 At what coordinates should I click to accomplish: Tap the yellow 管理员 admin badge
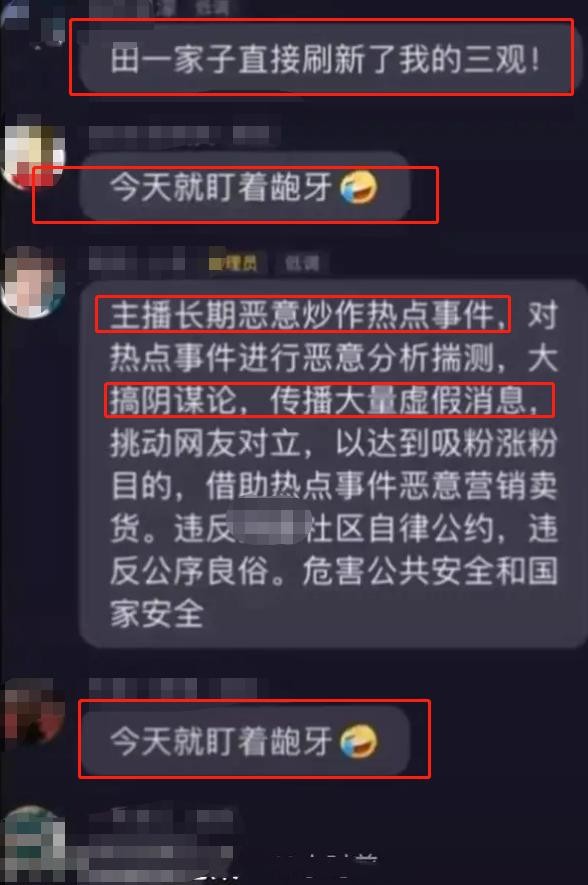pos(233,262)
